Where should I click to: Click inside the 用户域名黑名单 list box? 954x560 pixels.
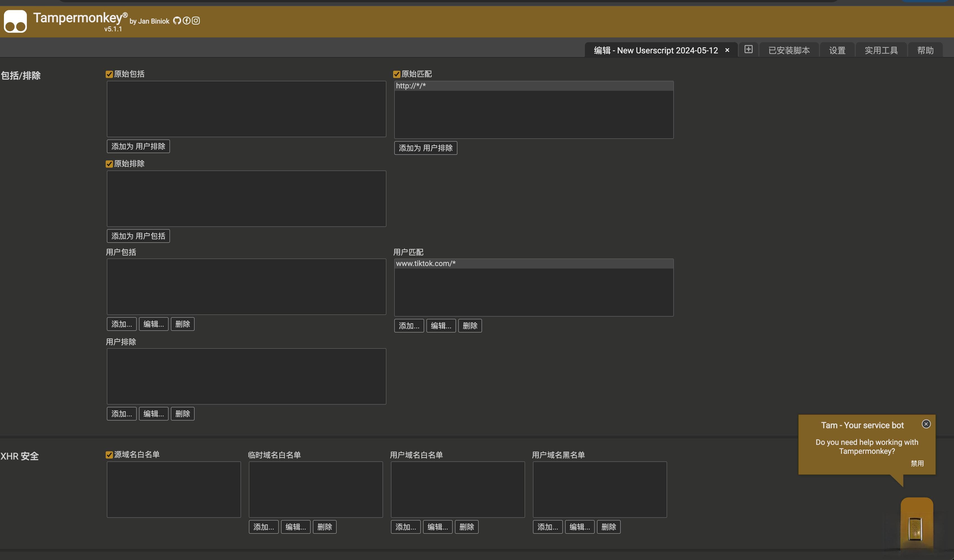(600, 490)
